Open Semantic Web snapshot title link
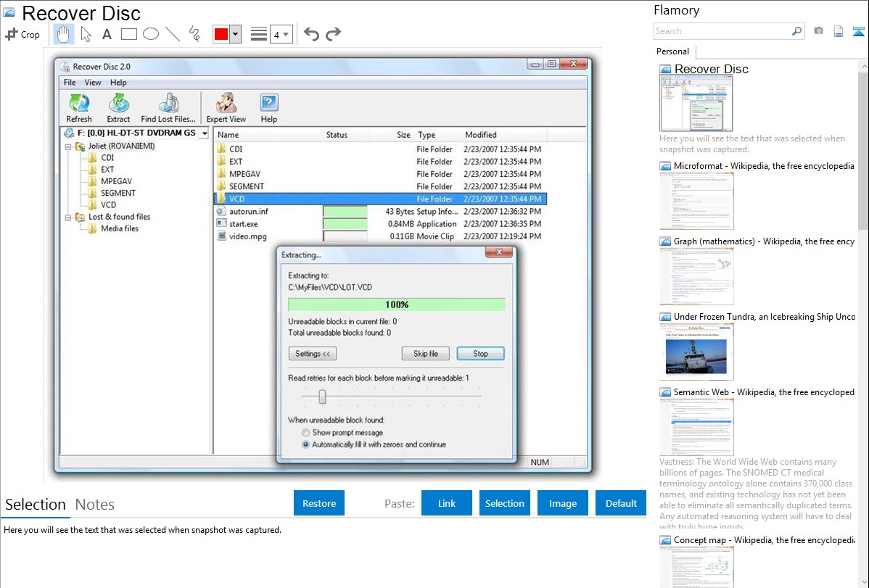This screenshot has height=588, width=869. click(764, 392)
